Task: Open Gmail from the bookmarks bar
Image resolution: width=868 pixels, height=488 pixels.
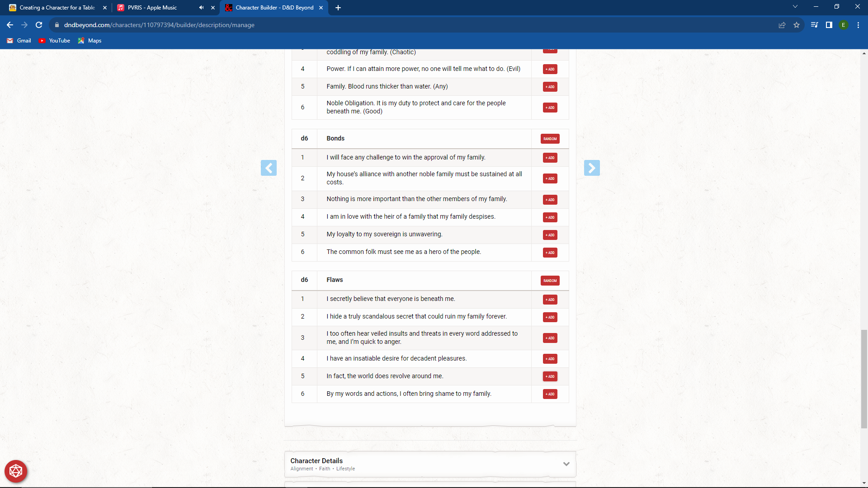Action: pos(19,41)
